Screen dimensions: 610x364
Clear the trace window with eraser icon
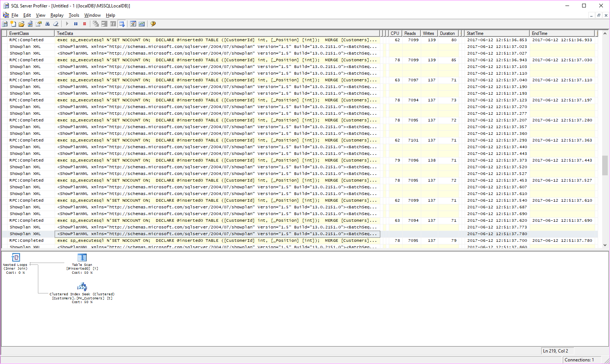pos(56,24)
